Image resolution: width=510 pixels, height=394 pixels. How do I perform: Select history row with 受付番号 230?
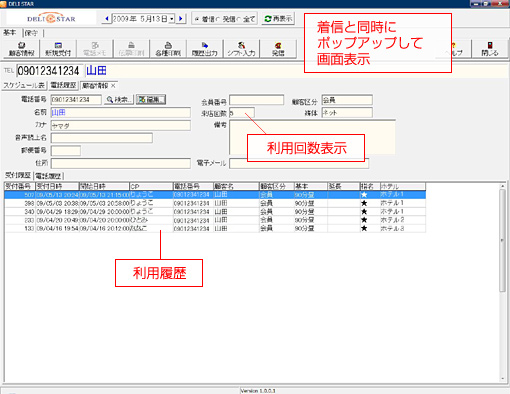click(x=215, y=220)
